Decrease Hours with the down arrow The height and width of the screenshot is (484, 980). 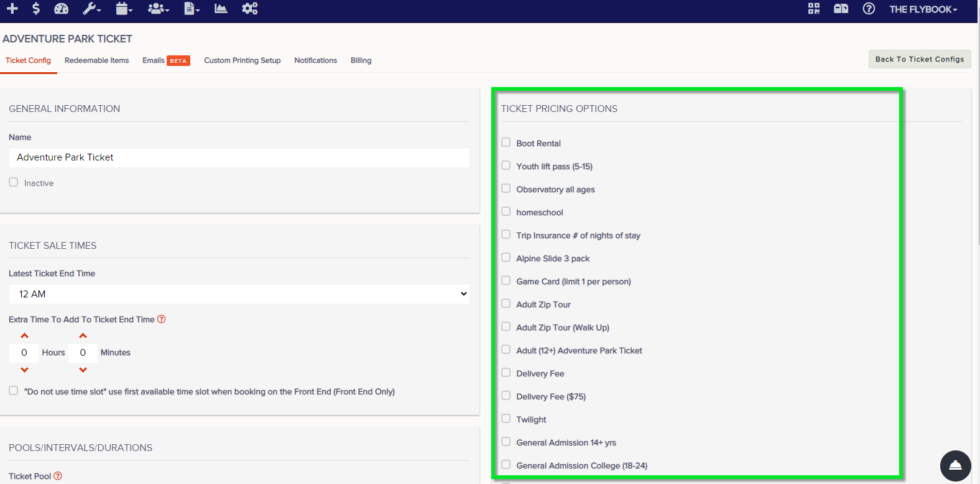tap(25, 370)
